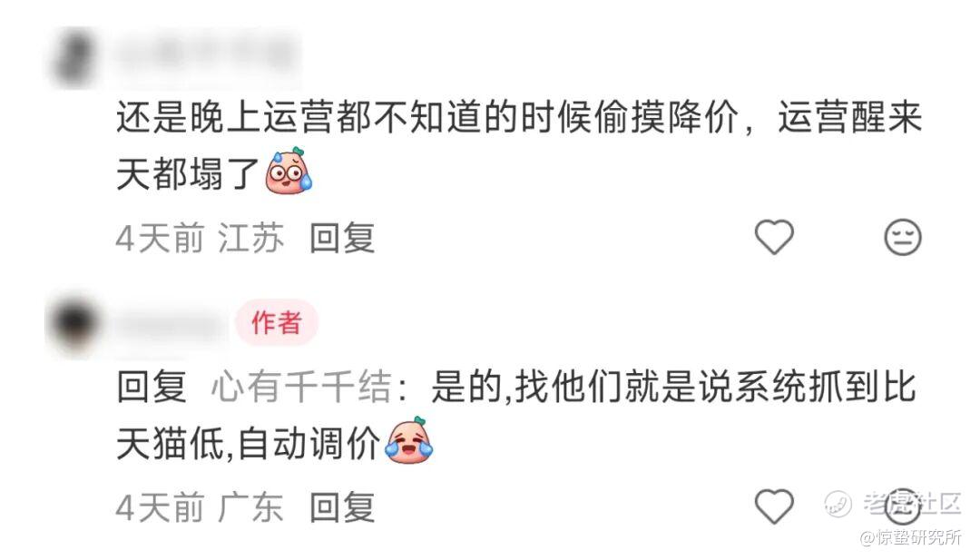This screenshot has height=560, width=980.
Task: Tap the red 作者 badge
Action: point(276,323)
